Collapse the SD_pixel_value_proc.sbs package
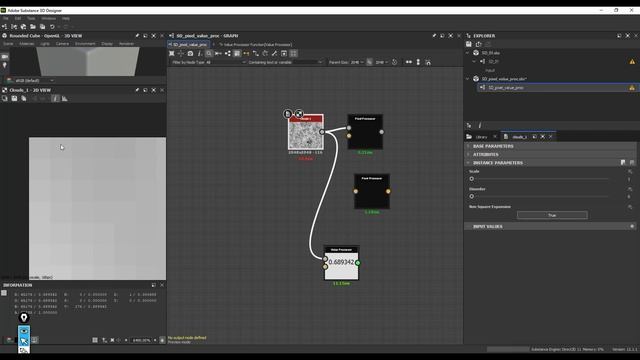Viewport: 640px width, 360px height. coord(468,79)
